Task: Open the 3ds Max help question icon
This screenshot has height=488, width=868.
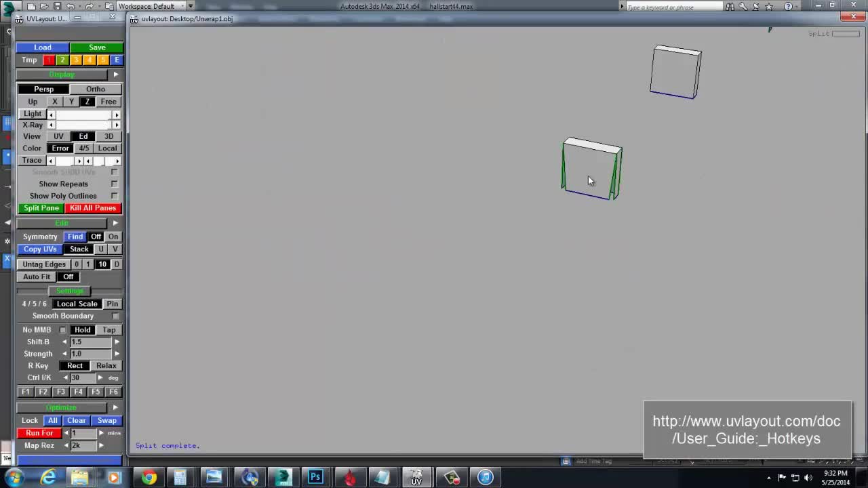Action: (x=788, y=6)
